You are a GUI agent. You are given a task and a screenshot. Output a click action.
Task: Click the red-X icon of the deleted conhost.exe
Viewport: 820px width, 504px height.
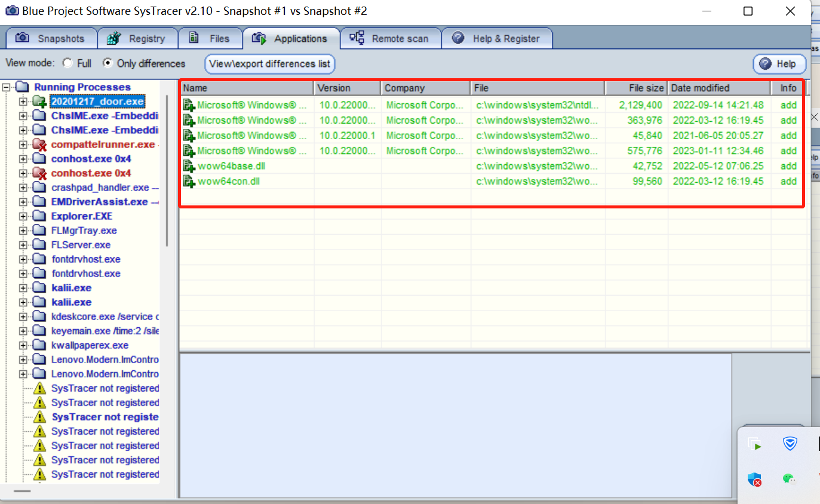click(x=39, y=173)
